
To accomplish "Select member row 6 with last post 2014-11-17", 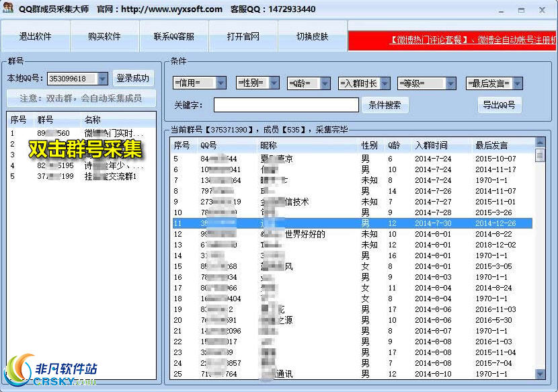I will point(352,169).
